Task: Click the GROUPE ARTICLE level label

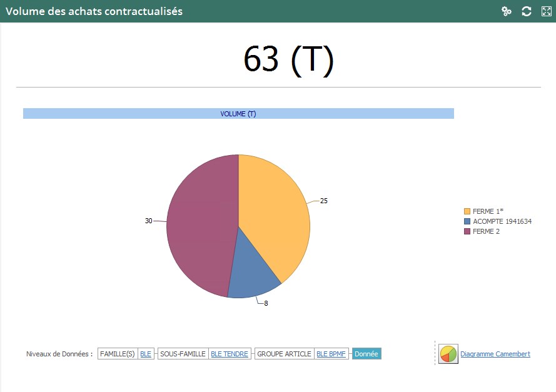Action: pos(284,354)
